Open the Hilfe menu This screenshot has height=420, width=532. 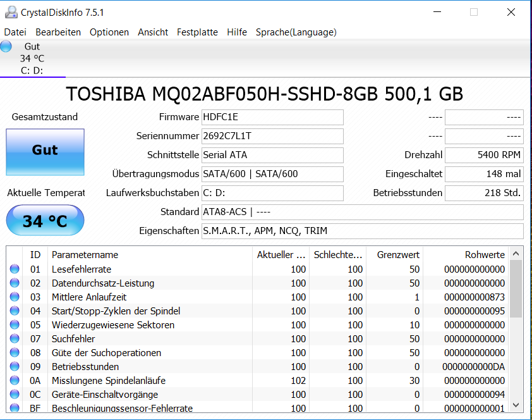click(237, 32)
